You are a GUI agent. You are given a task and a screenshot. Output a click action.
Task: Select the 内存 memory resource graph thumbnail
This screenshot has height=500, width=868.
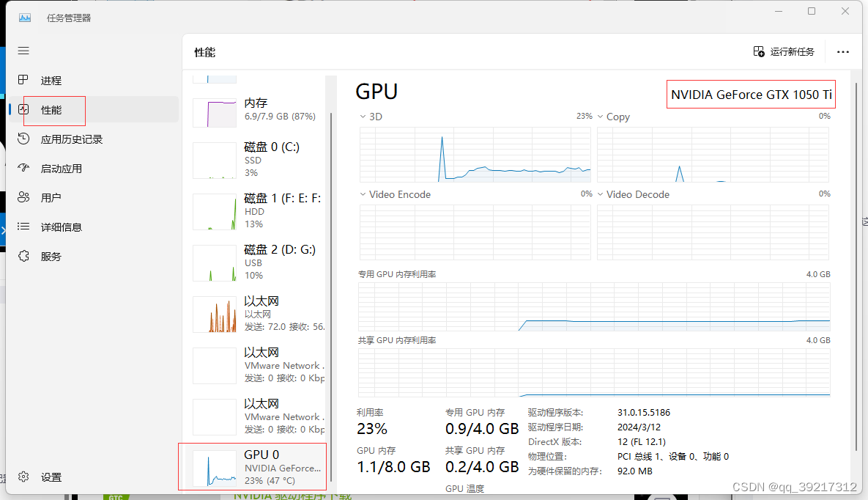[x=214, y=112]
